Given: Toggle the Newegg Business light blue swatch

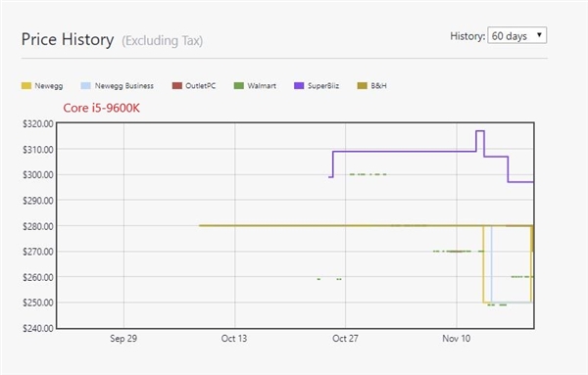Looking at the screenshot, I should (x=86, y=86).
